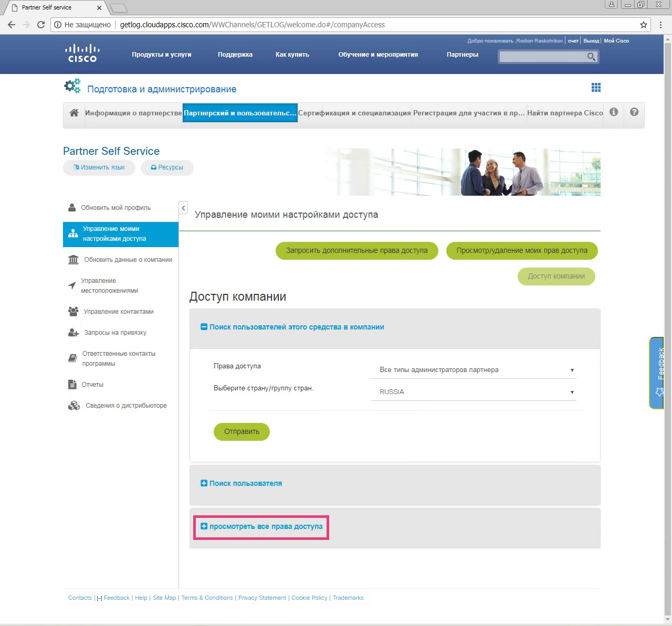Open Обучение и мероприятия menu

click(x=378, y=55)
